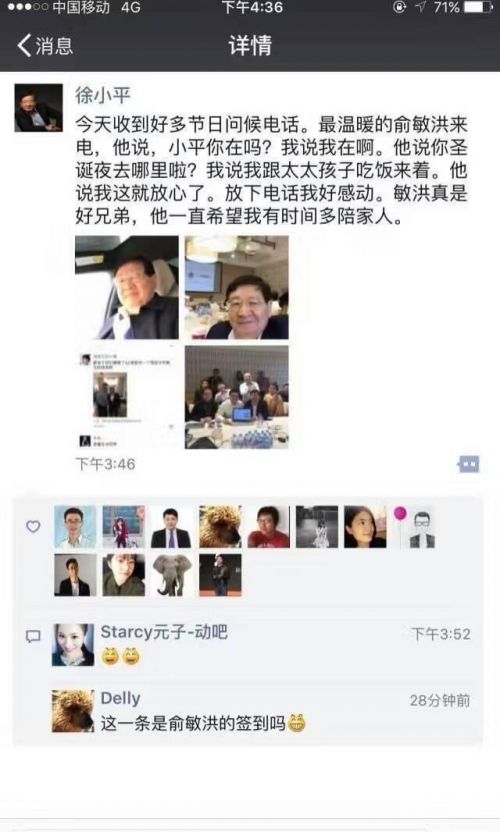
Task: Tap the heart likes icon
Action: point(33,526)
